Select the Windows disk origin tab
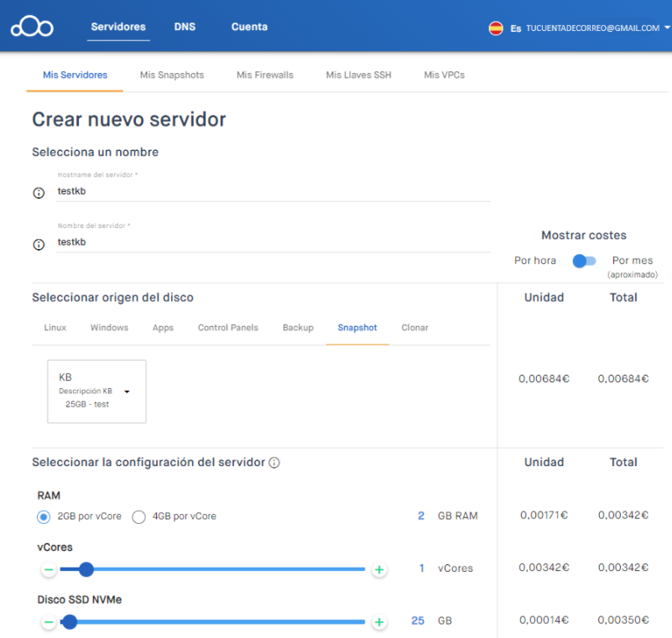Screen dimensions: 672x638 [109, 328]
